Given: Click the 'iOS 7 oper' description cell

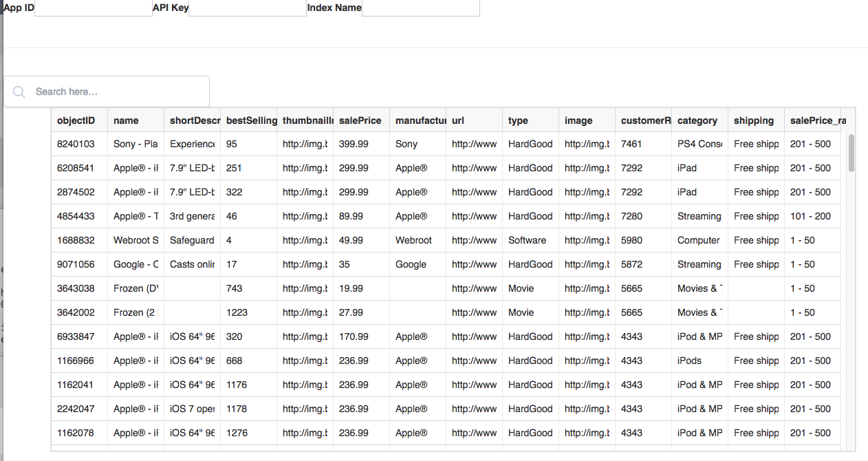Looking at the screenshot, I should (192, 409).
